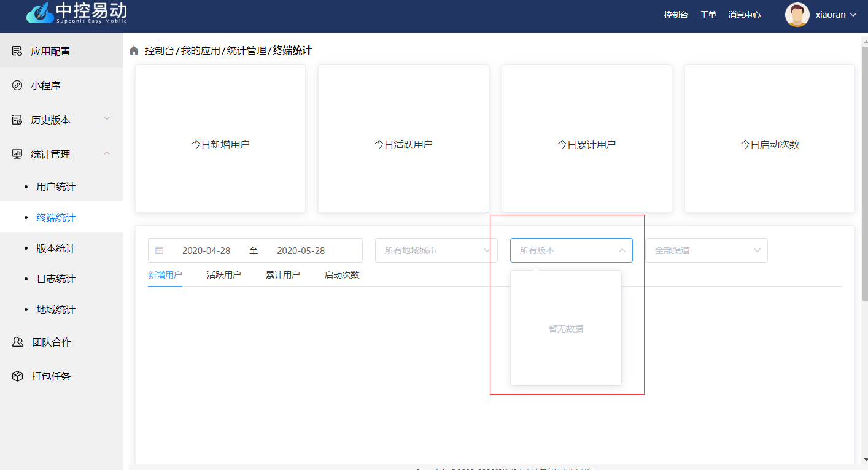
Task: Click the 小程序 sidebar icon
Action: point(17,85)
